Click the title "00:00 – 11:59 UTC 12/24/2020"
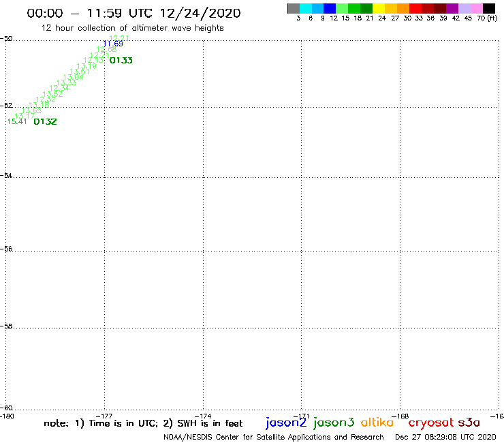504x443 pixels. tap(133, 13)
